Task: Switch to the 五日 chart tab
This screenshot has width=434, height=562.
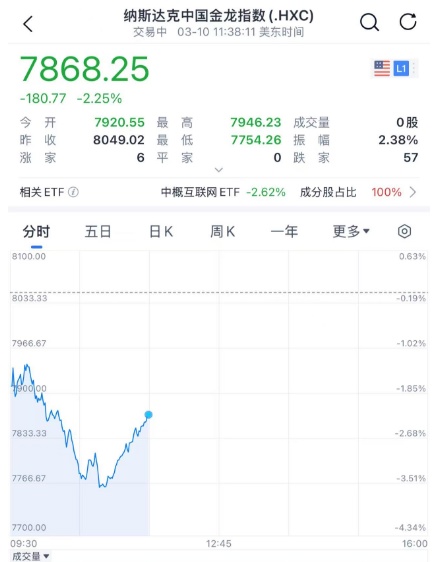Action: pos(97,232)
